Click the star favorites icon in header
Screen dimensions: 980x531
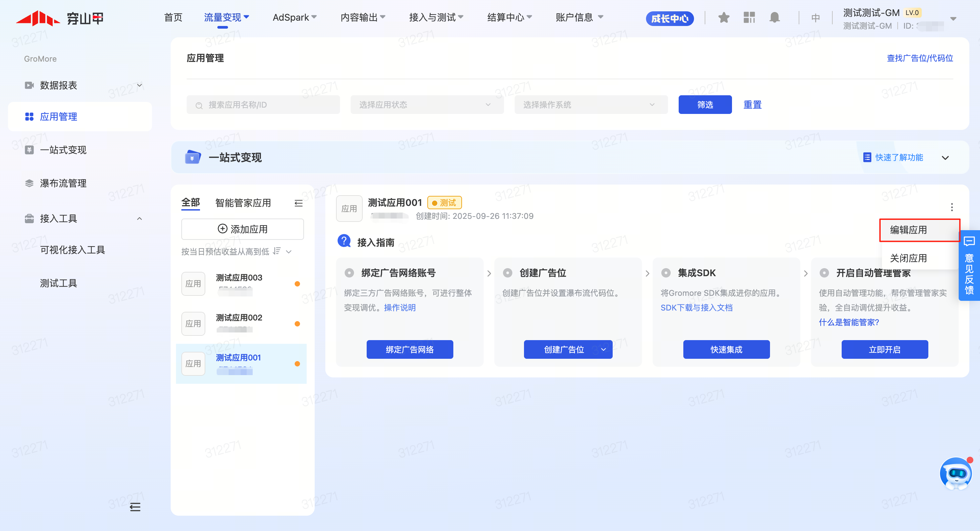[x=724, y=17]
